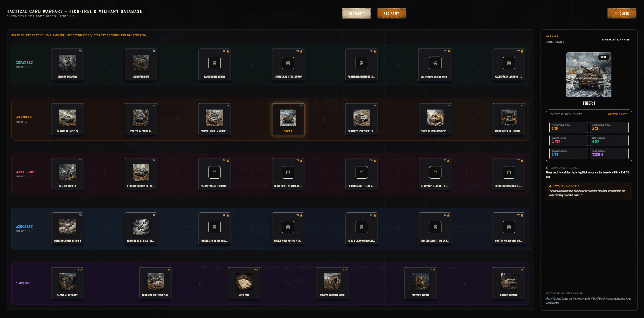Click locked Panzervernichtungst blueprint icon

point(362,63)
